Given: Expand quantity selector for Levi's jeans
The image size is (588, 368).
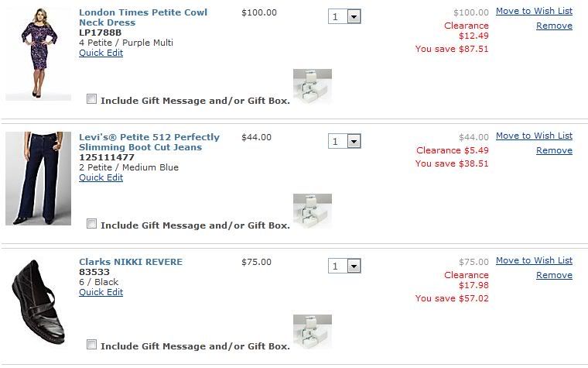Looking at the screenshot, I should coord(345,141).
